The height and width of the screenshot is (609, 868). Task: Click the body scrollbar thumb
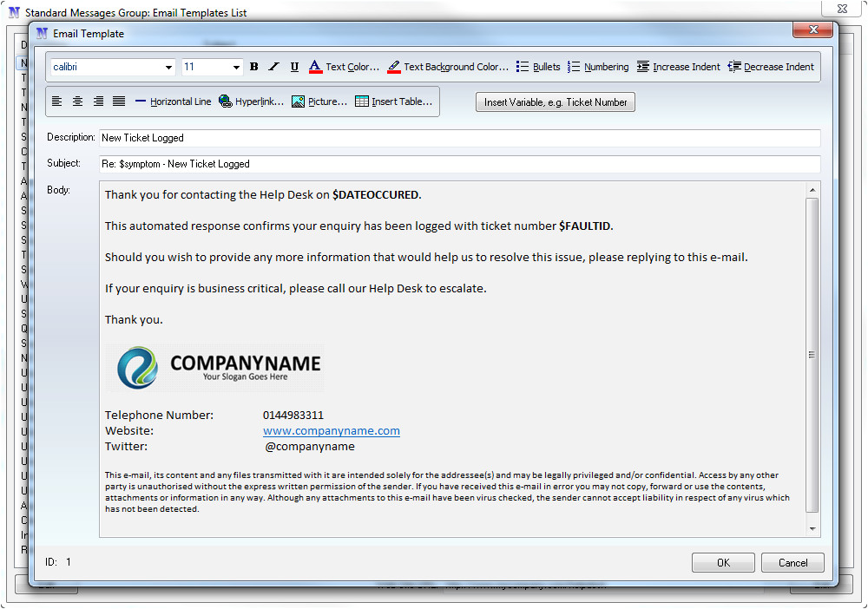tap(812, 355)
